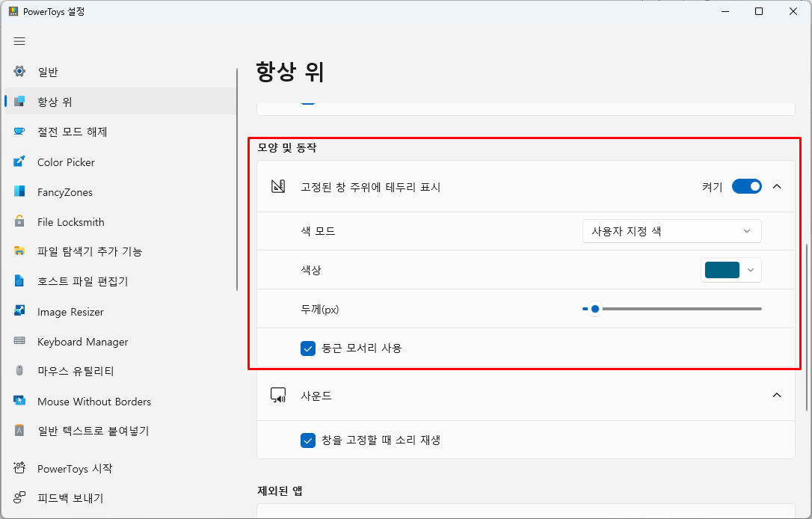The height and width of the screenshot is (519, 812).
Task: Click the Color Picker sidebar icon
Action: pos(19,162)
